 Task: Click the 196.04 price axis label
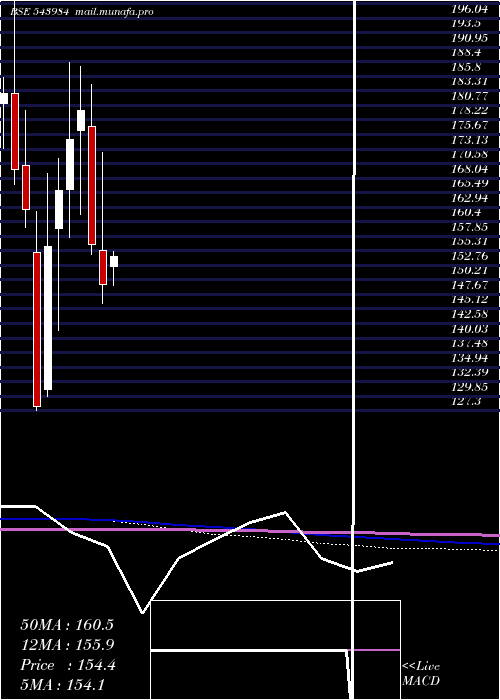[469, 8]
